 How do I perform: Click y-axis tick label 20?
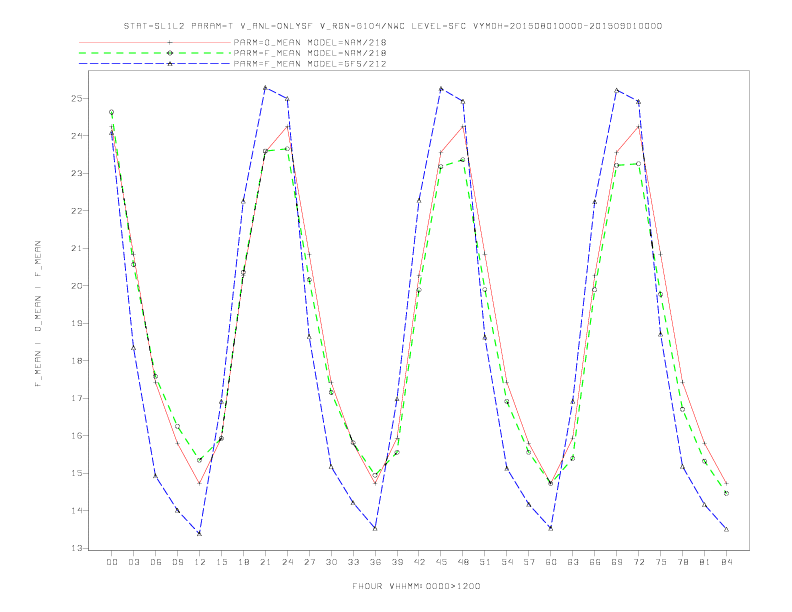pyautogui.click(x=77, y=286)
